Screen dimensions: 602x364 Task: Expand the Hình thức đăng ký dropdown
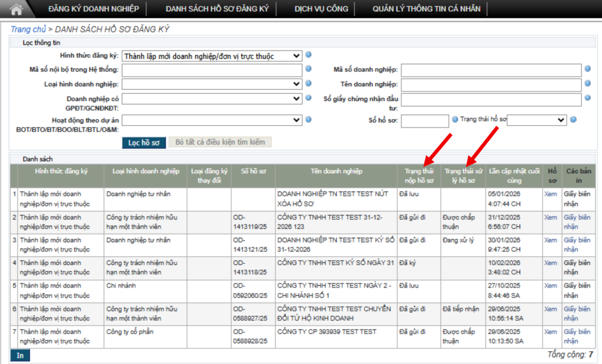pyautogui.click(x=212, y=56)
